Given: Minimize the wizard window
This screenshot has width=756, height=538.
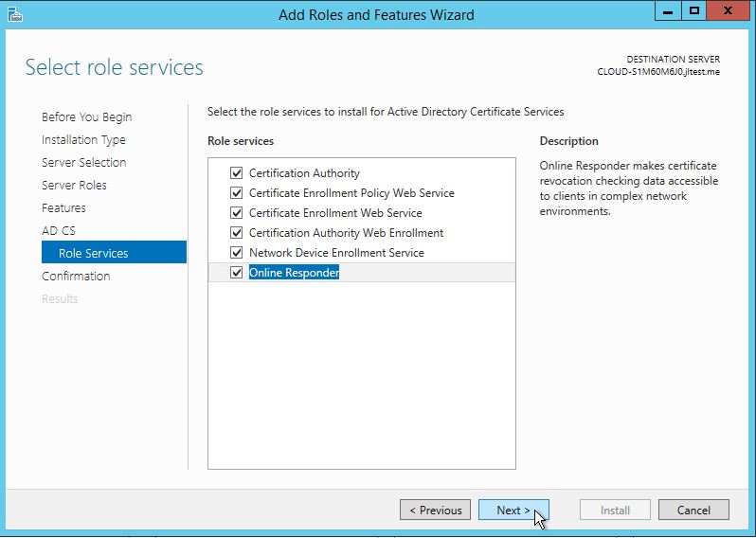Looking at the screenshot, I should [x=668, y=10].
